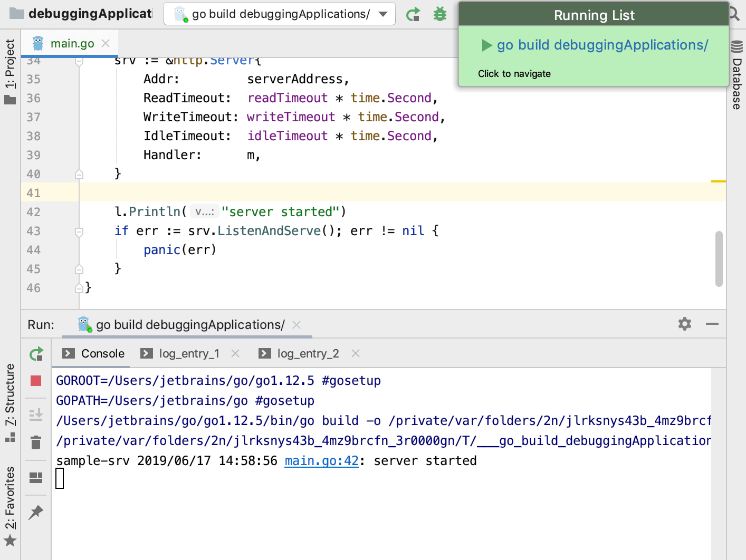Click the top toolbar Rerun icon
This screenshot has width=746, height=560.
tap(413, 14)
